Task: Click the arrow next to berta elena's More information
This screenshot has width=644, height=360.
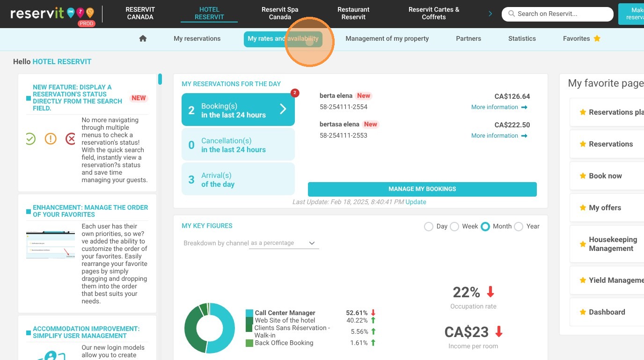Action: point(524,107)
